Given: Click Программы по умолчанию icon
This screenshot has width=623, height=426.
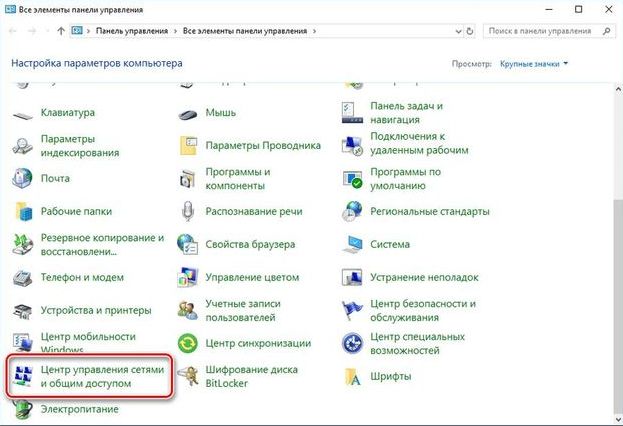Looking at the screenshot, I should click(x=352, y=178).
